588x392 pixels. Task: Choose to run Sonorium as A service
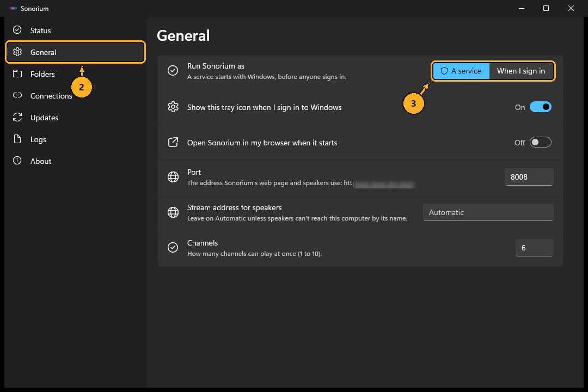point(461,71)
